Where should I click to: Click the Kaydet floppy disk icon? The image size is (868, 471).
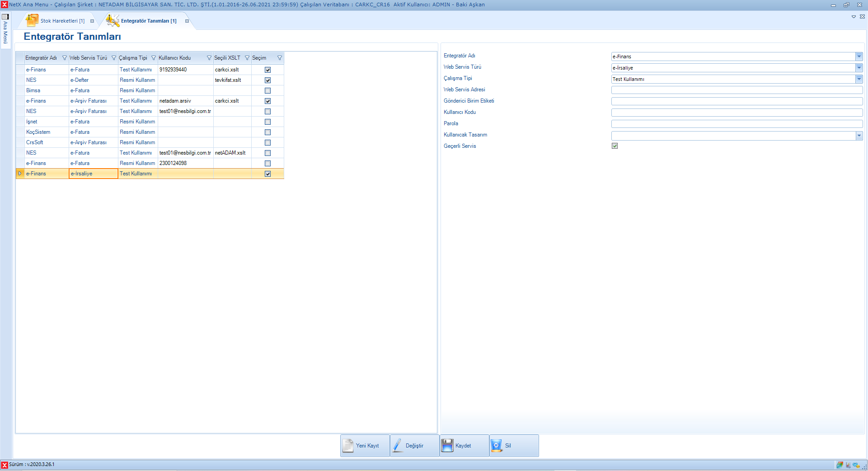pos(447,446)
